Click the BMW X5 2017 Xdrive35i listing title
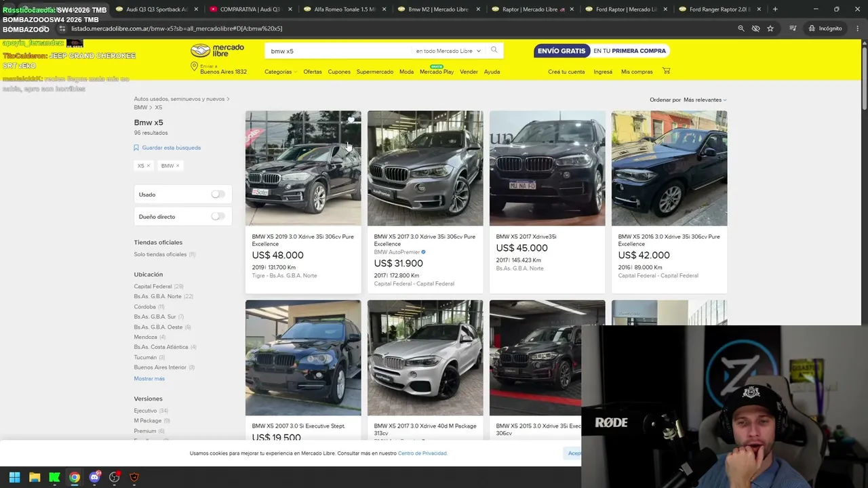 526,237
